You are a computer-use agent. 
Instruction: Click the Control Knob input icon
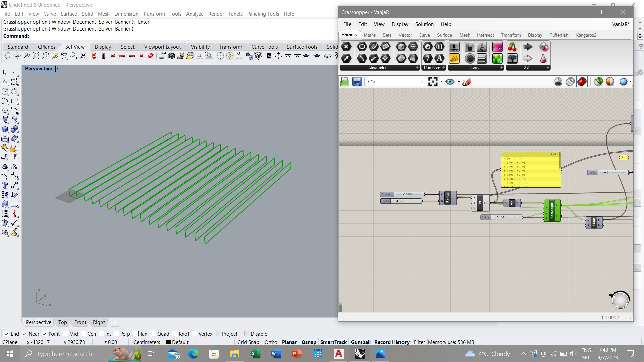pos(470,58)
